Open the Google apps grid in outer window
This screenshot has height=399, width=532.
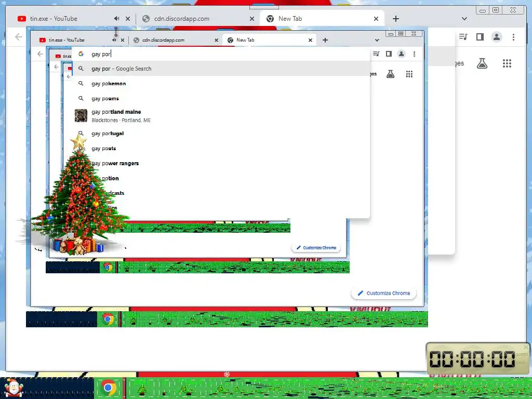tap(507, 63)
